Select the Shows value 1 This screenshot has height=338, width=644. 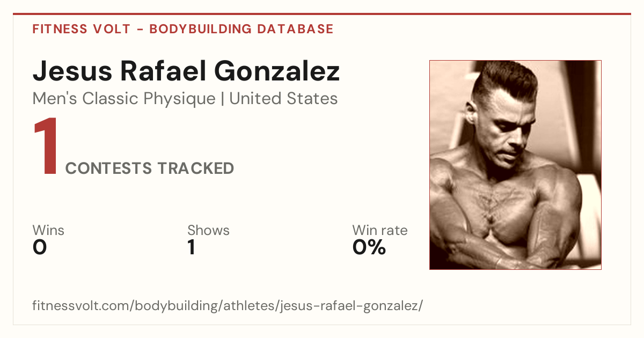191,247
